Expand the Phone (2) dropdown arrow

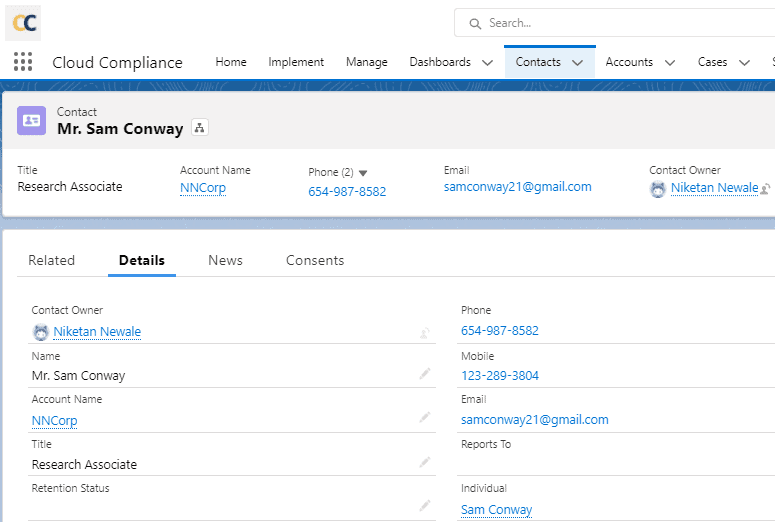click(x=363, y=173)
